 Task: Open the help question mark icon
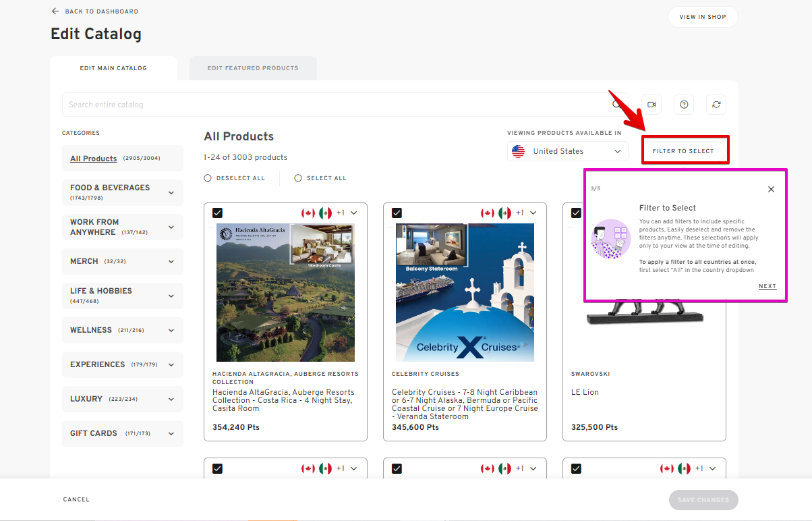pos(684,105)
